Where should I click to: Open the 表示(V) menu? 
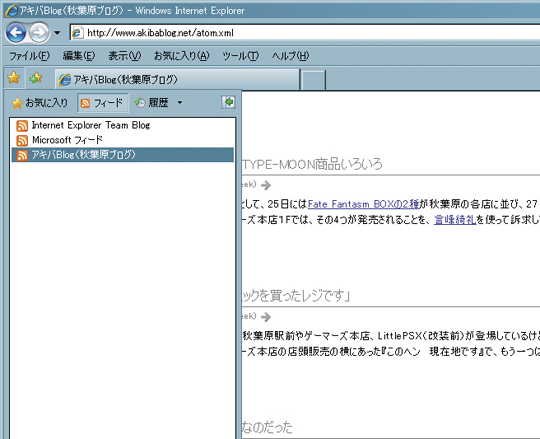pyautogui.click(x=124, y=56)
